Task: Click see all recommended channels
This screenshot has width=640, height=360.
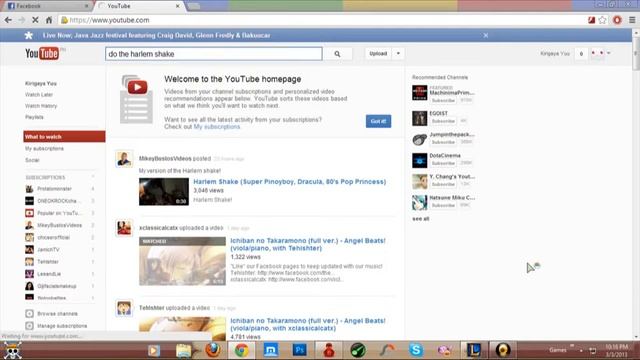Action: point(420,219)
